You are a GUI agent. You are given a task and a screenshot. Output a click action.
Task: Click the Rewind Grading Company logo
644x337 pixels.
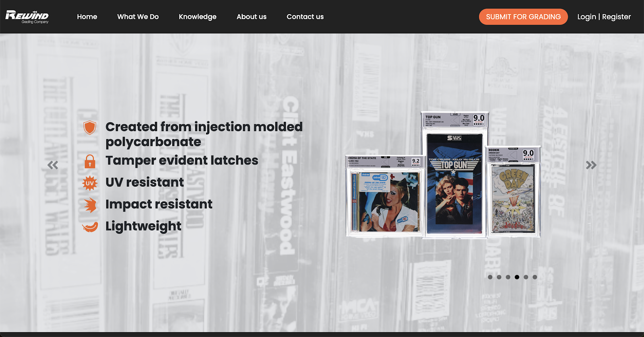pos(27,17)
